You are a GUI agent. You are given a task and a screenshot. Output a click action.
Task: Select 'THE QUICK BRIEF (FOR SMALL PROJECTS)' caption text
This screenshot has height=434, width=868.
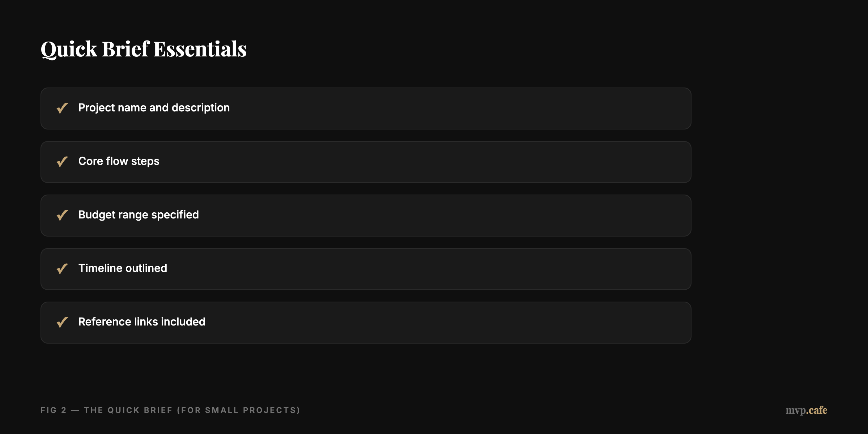[x=192, y=410]
